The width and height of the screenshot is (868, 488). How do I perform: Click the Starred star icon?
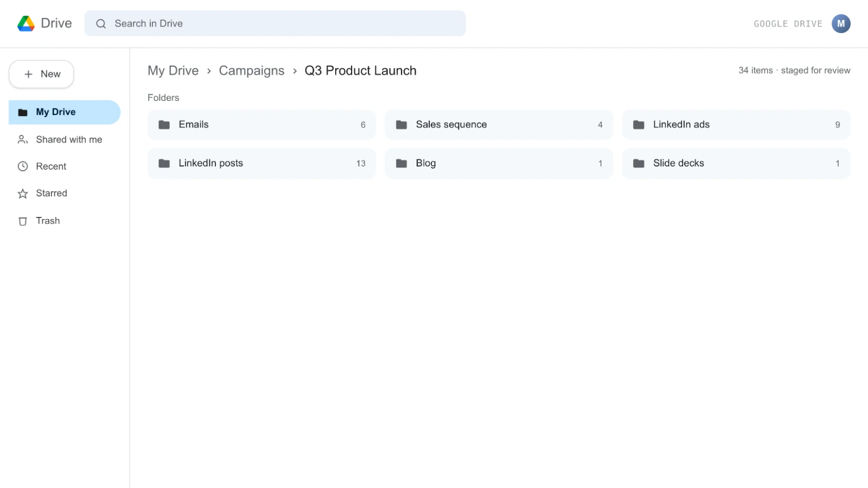pyautogui.click(x=23, y=194)
